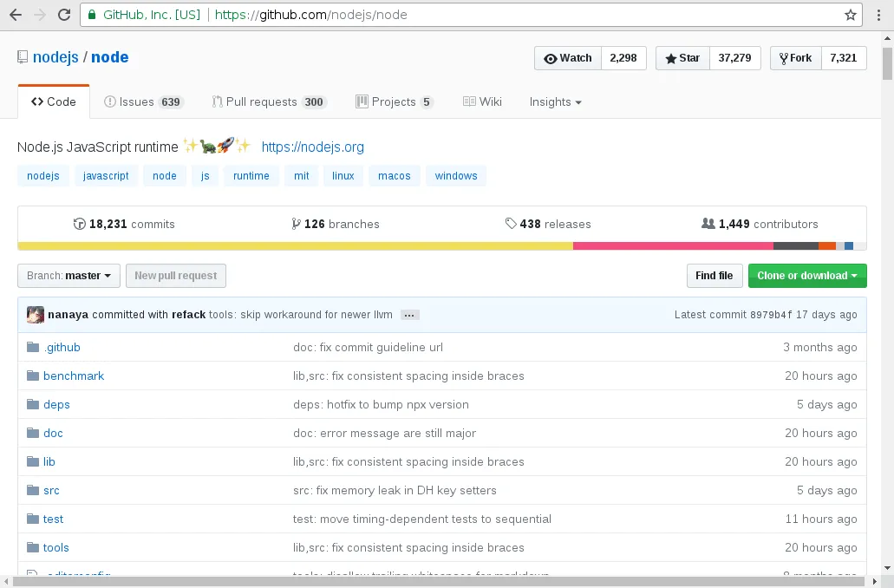
Task: Star this repository
Action: click(684, 58)
